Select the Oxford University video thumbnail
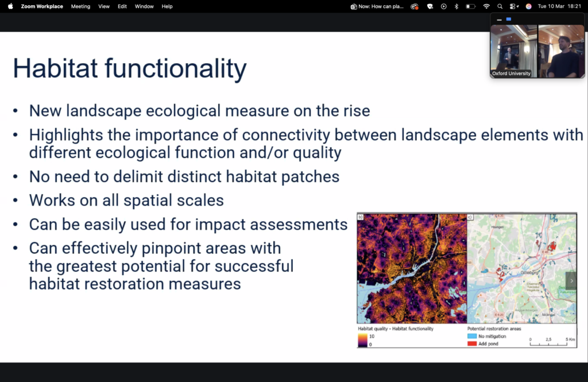The image size is (588, 382). point(513,51)
